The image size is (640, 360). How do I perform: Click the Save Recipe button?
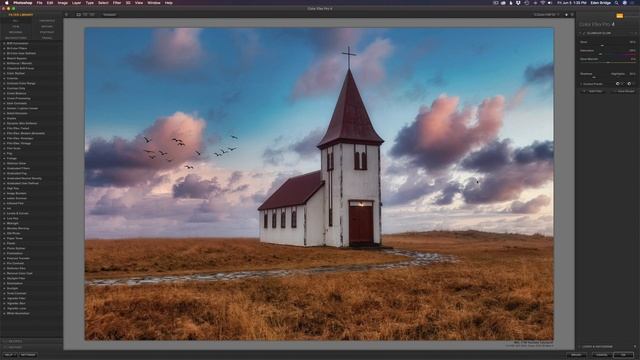[x=624, y=91]
